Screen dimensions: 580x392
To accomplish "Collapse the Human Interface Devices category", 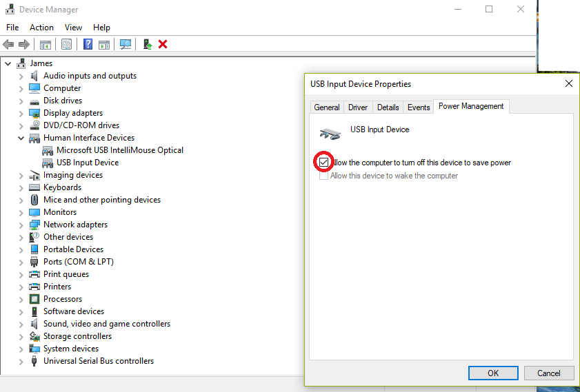I will [x=21, y=138].
